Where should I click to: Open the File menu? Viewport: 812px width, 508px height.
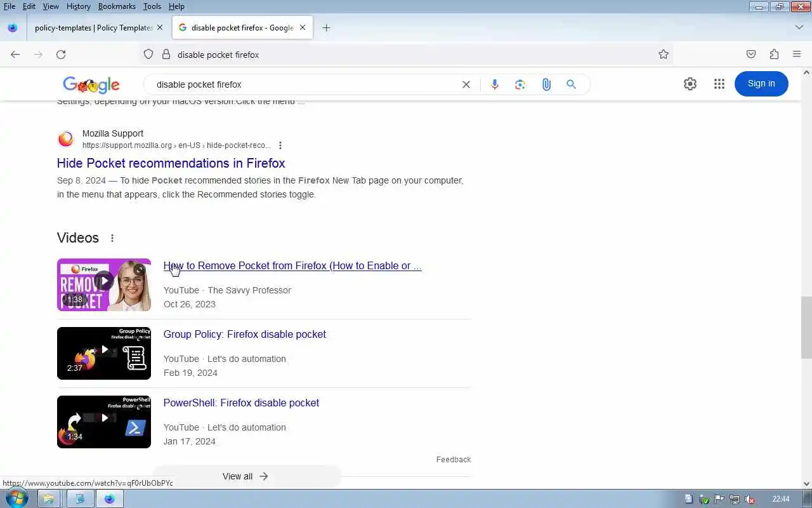[10, 6]
